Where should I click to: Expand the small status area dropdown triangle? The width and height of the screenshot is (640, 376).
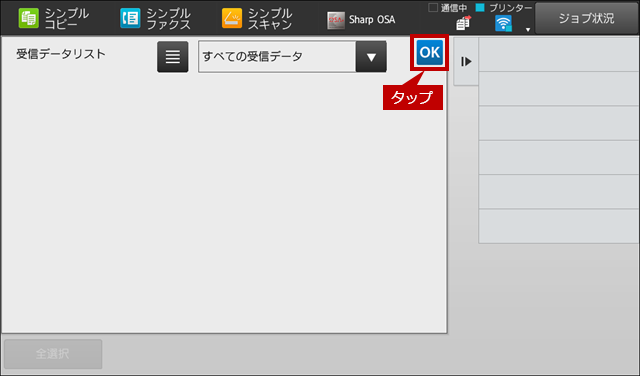528,29
